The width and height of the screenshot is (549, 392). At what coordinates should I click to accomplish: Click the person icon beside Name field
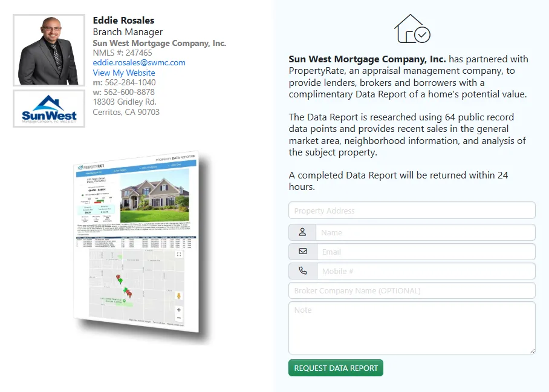point(302,232)
